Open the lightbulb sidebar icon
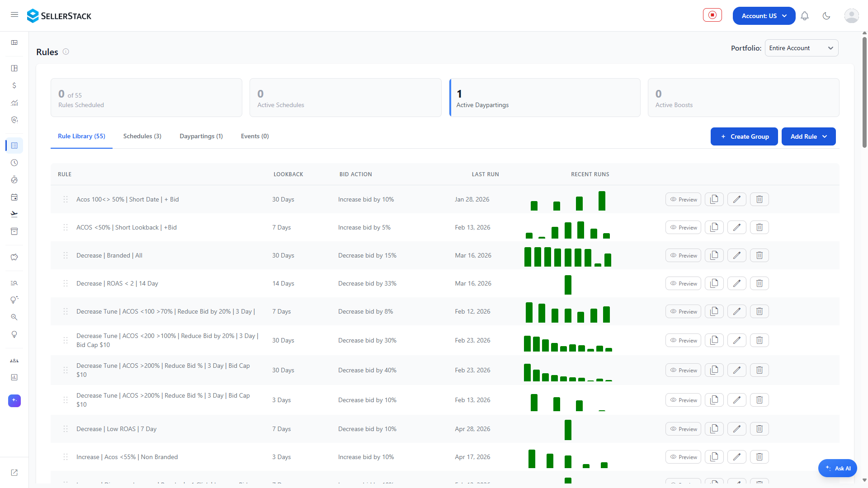 [x=14, y=334]
